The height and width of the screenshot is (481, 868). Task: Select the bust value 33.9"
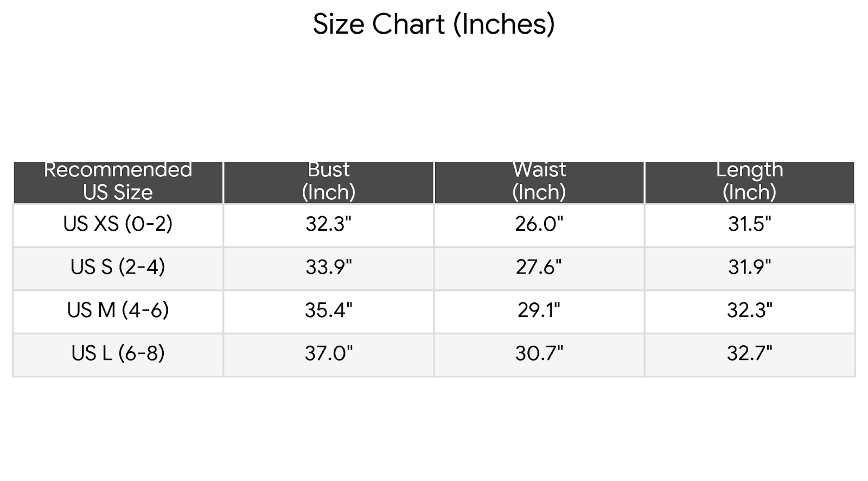pos(328,267)
